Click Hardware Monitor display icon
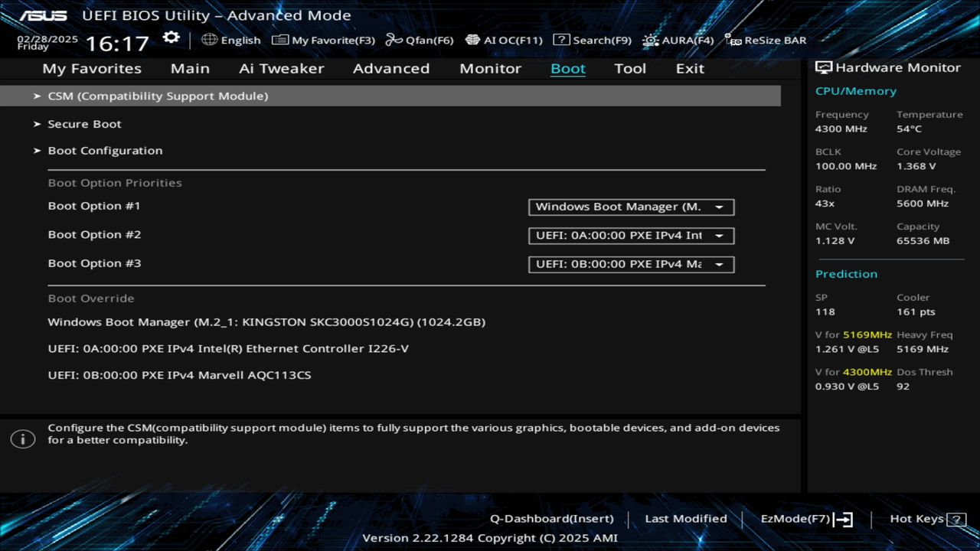 824,67
